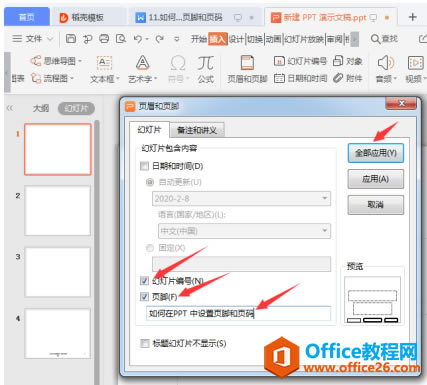The image size is (427, 385).
Task: Enable the 日期和时间(D) checkbox
Action: click(x=144, y=166)
